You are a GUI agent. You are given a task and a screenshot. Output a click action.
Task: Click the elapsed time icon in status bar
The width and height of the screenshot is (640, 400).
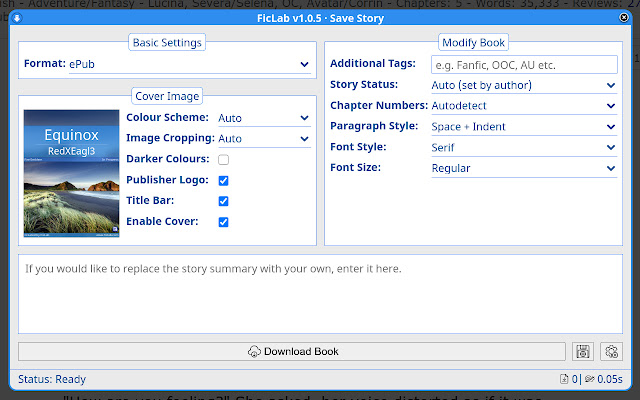tap(590, 380)
